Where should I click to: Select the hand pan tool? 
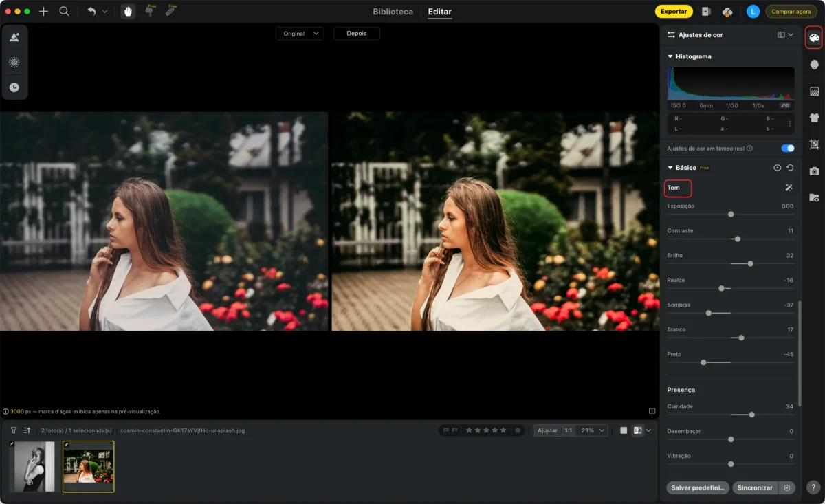point(128,12)
